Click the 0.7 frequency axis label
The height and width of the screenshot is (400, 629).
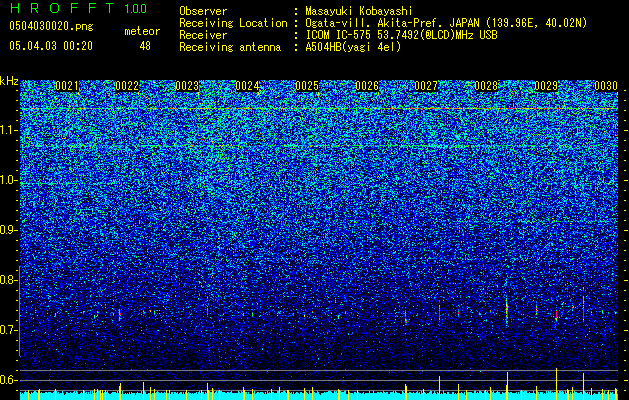(x=8, y=330)
